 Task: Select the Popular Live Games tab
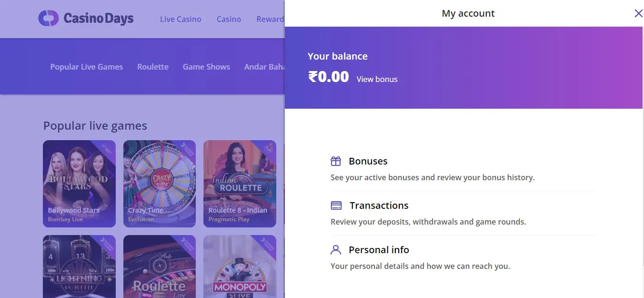[87, 67]
